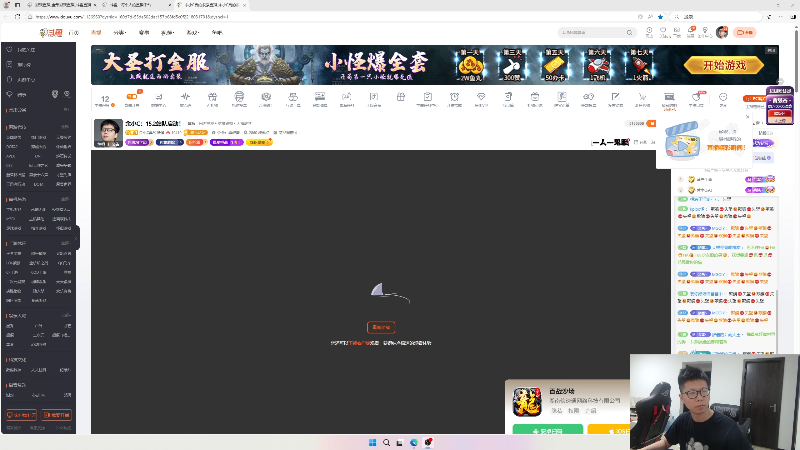Click the alarm clock icon in the icon row

click(454, 99)
